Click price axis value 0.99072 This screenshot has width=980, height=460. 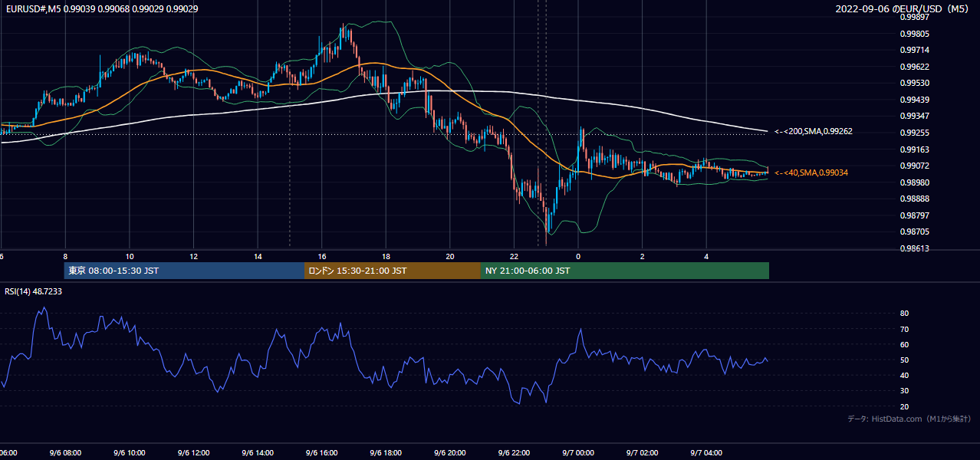914,166
